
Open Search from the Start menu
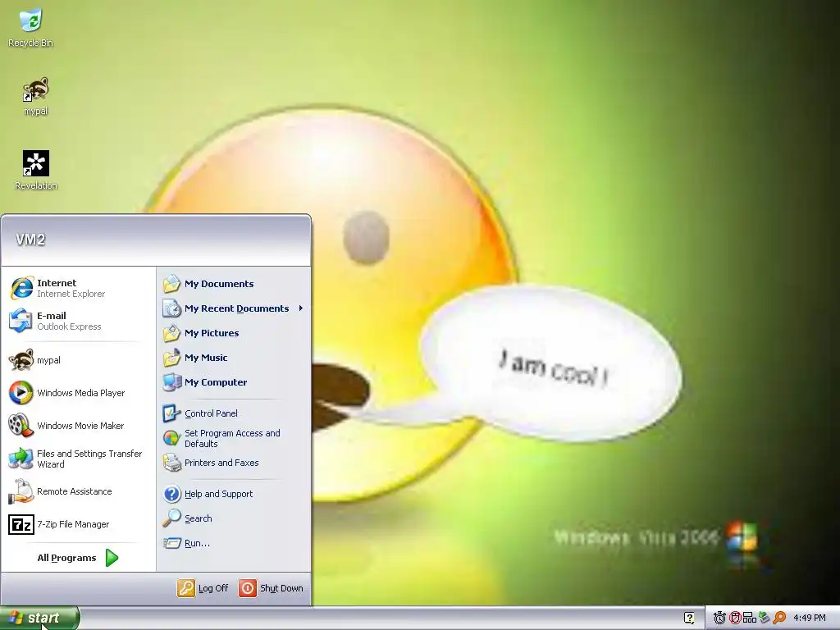[x=234, y=518]
